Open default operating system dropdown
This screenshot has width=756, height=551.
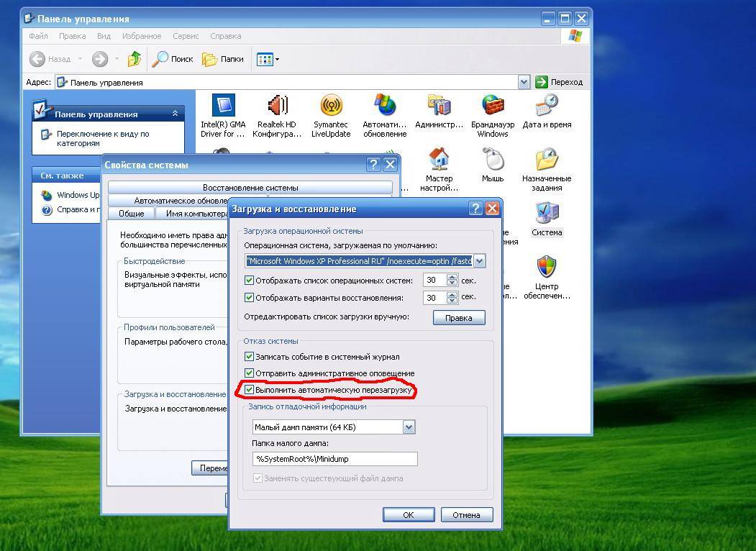(x=479, y=261)
